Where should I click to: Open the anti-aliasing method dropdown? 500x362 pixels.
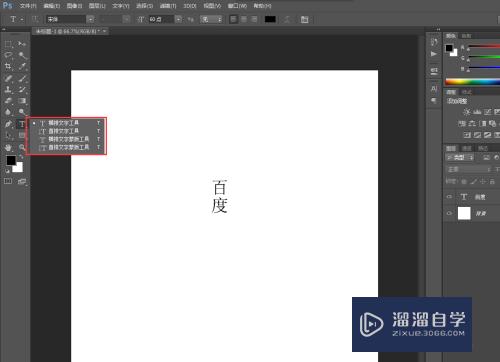[x=211, y=19]
